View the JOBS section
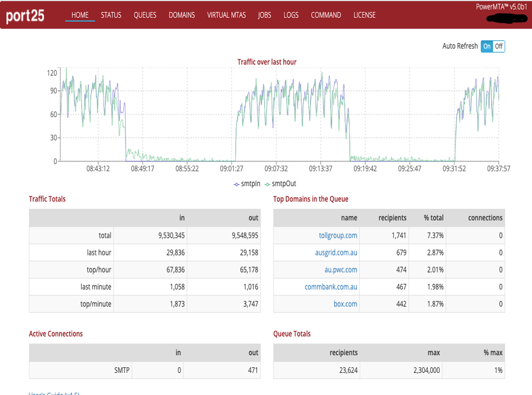Screen dimensions: 532x395 [x=265, y=15]
